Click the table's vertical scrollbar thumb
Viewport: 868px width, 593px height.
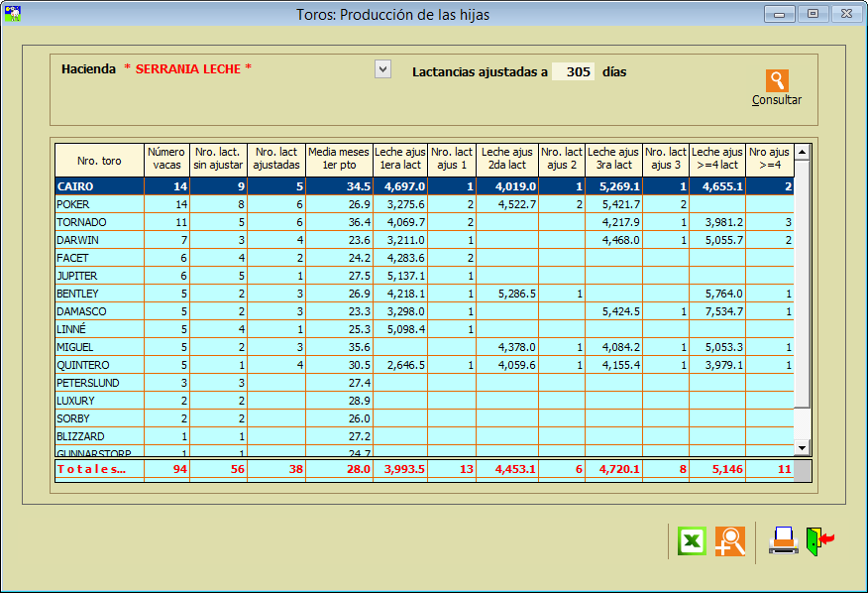coord(803,283)
